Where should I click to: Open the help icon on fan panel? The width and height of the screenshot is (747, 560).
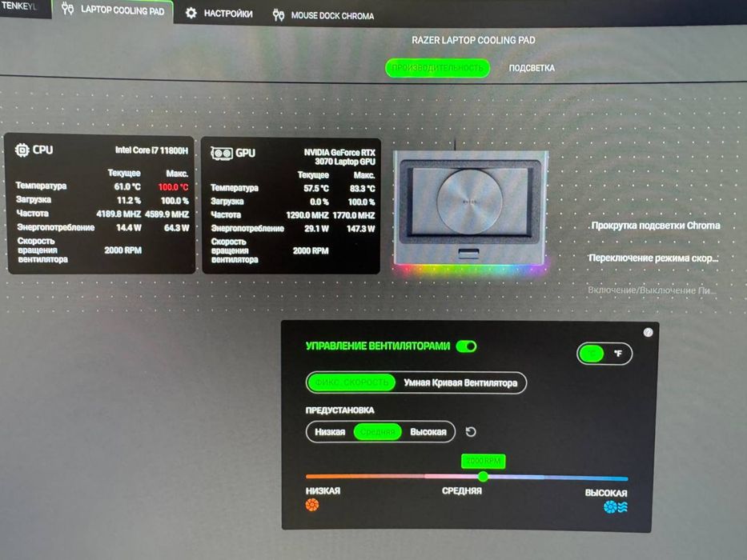[648, 332]
